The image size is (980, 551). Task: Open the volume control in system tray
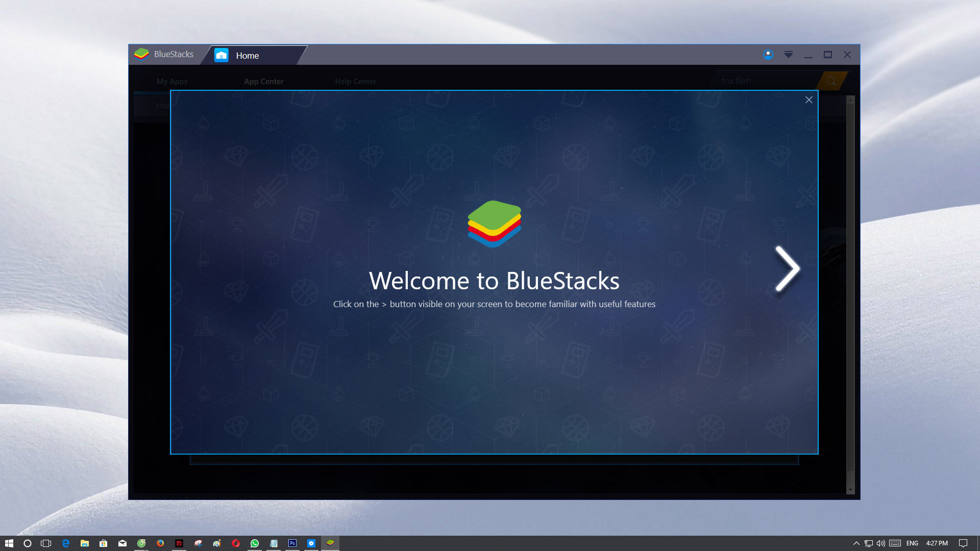tap(881, 543)
